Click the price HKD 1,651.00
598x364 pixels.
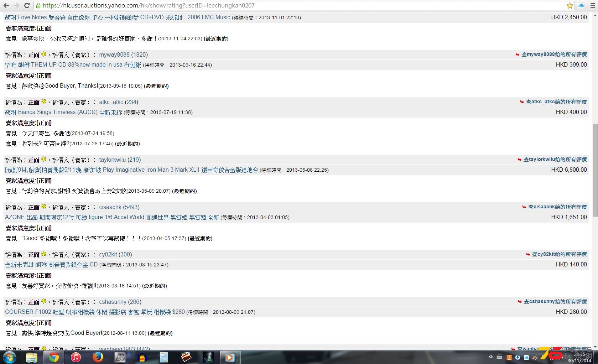(x=569, y=217)
